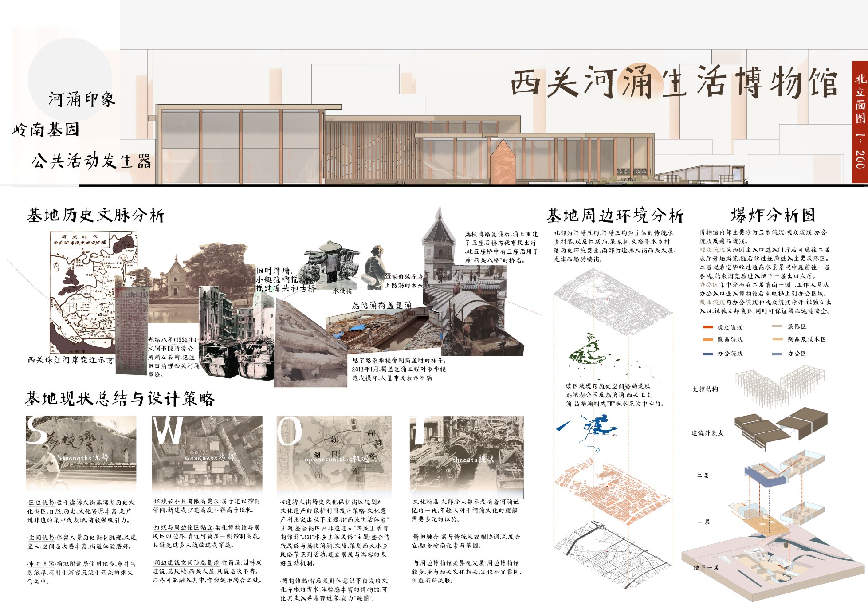Screen dimensions: 868x613
Task: Click the 水浸街 photo caption
Action: point(342,291)
